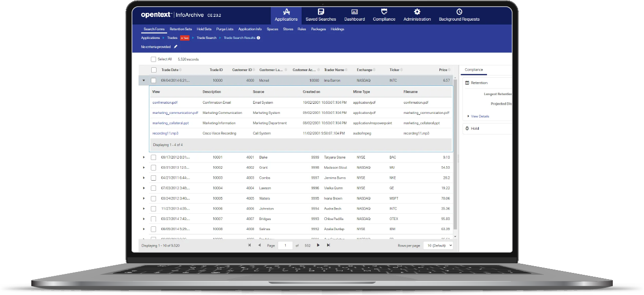Expand the row for trader Chloe Padilla
The width and height of the screenshot is (644, 295).
pos(143,219)
